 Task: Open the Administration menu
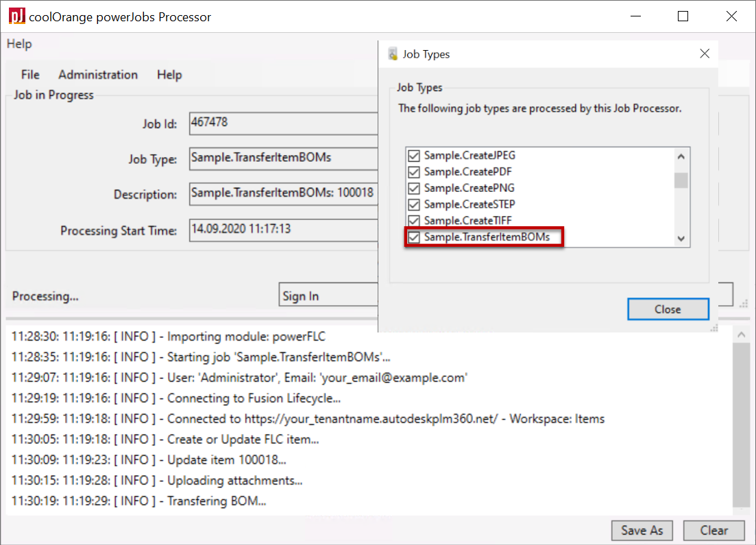tap(98, 75)
